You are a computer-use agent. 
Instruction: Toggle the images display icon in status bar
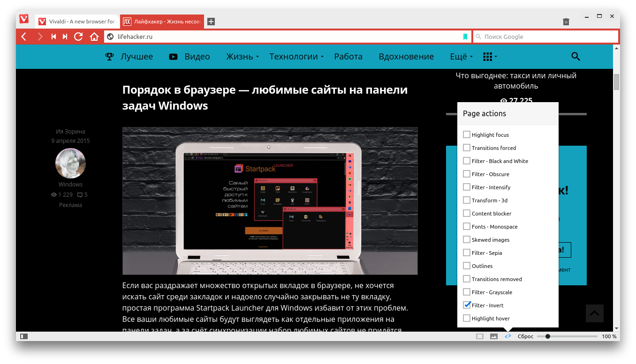[x=493, y=336]
